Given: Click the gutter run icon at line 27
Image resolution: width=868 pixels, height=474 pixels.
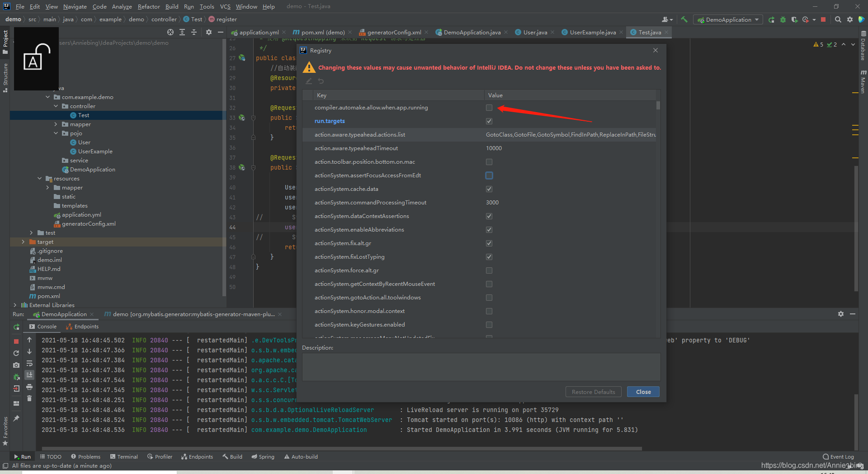Looking at the screenshot, I should 242,58.
